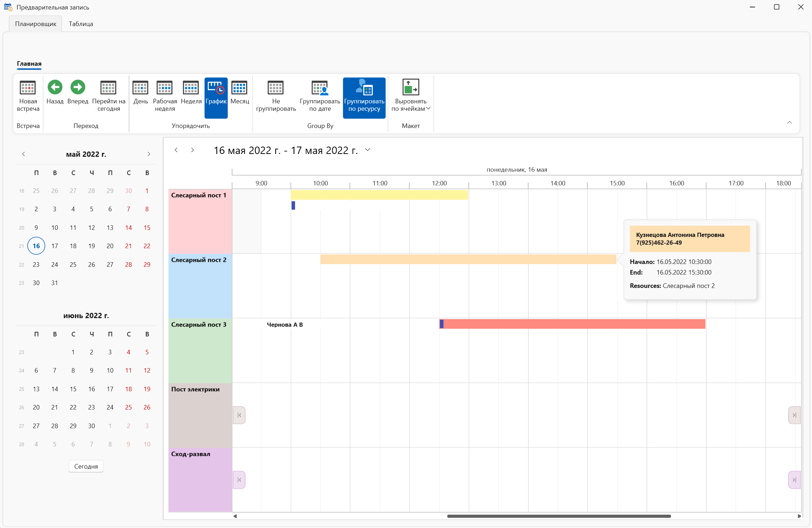Viewport: 812px width, 528px height.
Task: Expand the date range dropdown arrow
Action: [x=367, y=150]
